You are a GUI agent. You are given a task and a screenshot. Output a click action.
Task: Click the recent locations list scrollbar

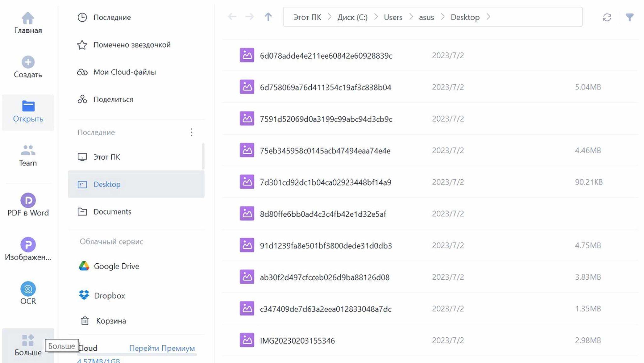tap(203, 156)
